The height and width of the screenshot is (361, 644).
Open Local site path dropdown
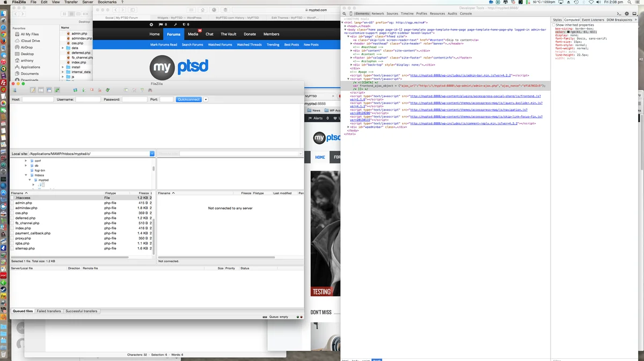(x=152, y=154)
